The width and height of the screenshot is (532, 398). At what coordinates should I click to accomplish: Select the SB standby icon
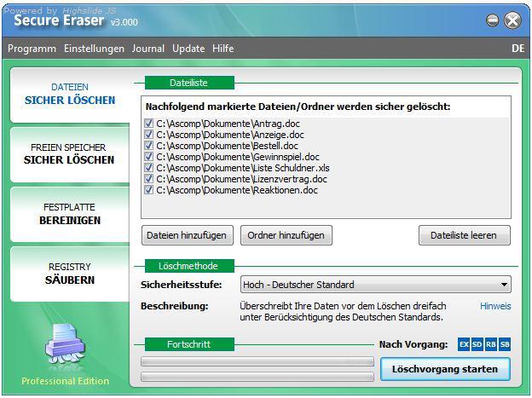point(505,344)
